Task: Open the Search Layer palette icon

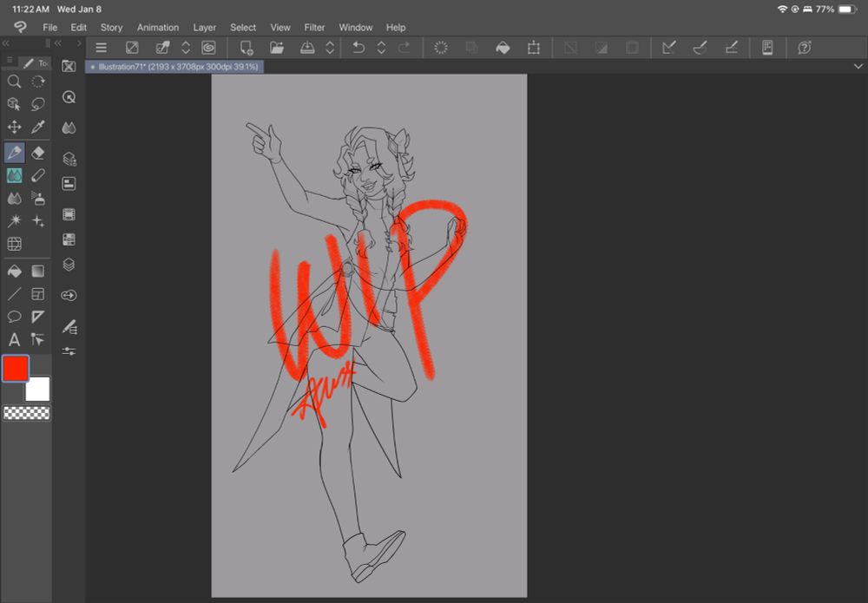Action: coord(69,160)
